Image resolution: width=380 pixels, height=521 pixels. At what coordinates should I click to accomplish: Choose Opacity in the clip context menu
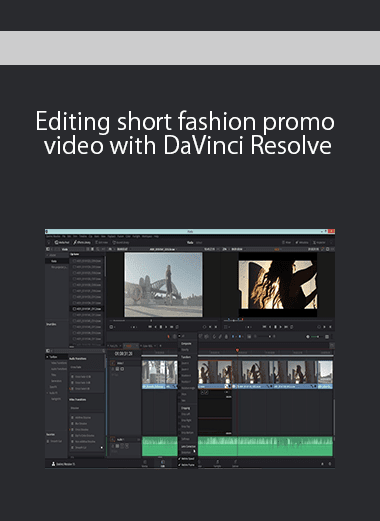click(185, 350)
